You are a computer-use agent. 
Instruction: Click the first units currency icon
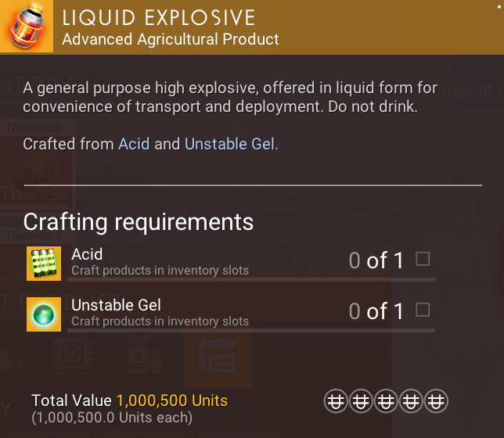tap(335, 402)
